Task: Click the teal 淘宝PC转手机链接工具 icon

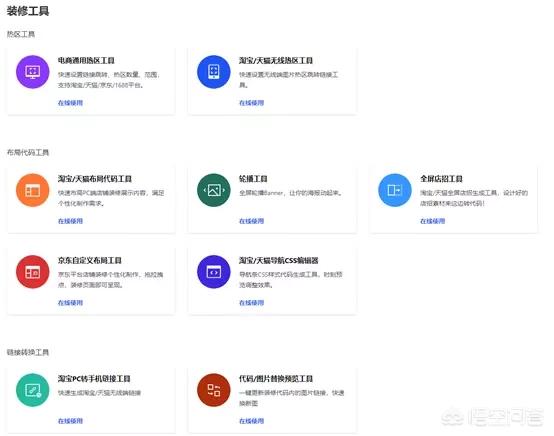Action: [x=33, y=390]
